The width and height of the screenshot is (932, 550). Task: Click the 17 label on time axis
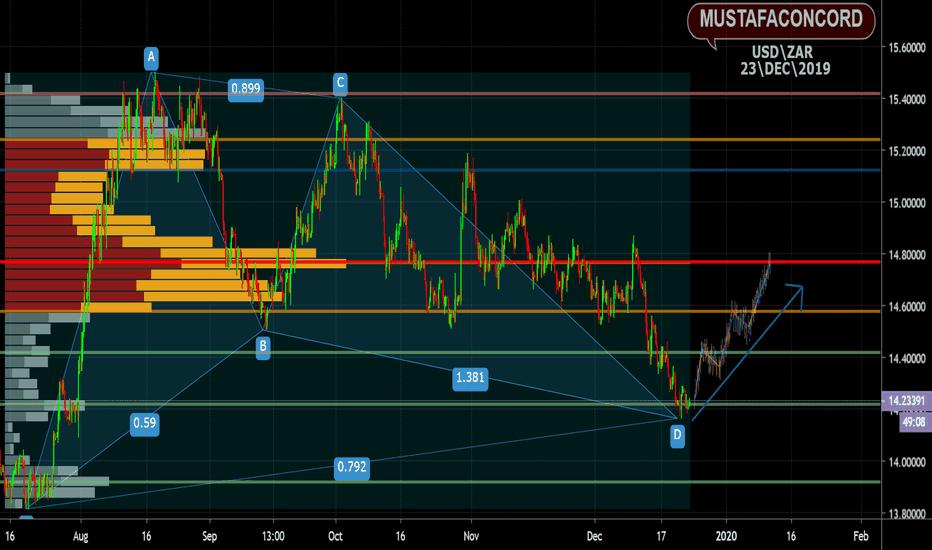[x=661, y=536]
